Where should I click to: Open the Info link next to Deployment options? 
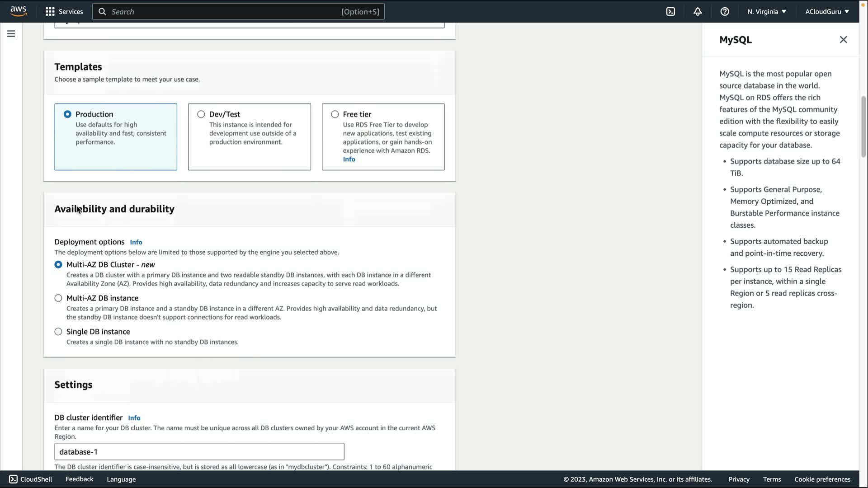[x=136, y=242]
